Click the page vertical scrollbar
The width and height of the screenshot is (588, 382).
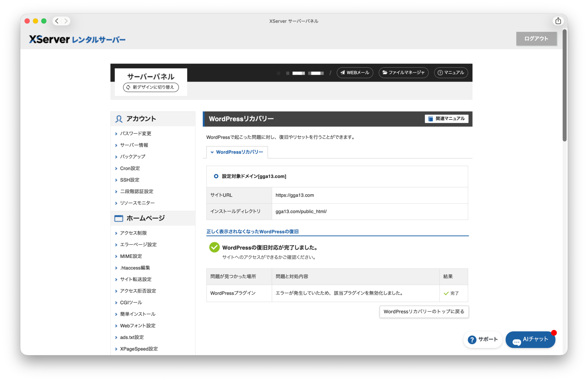point(564,86)
